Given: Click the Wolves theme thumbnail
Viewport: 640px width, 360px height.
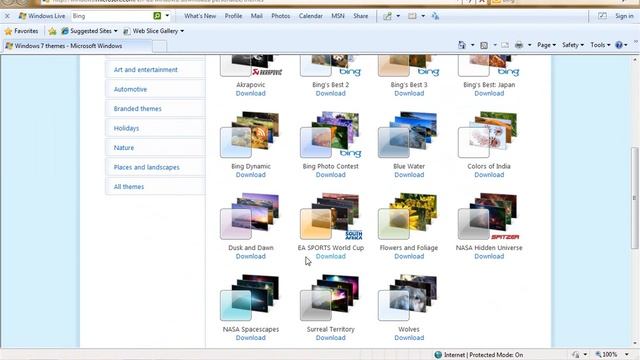Looking at the screenshot, I should pos(408,298).
